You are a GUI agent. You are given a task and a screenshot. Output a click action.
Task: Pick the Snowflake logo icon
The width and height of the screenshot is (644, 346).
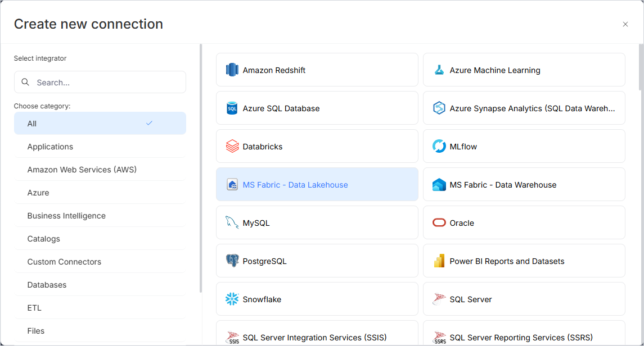pos(232,299)
